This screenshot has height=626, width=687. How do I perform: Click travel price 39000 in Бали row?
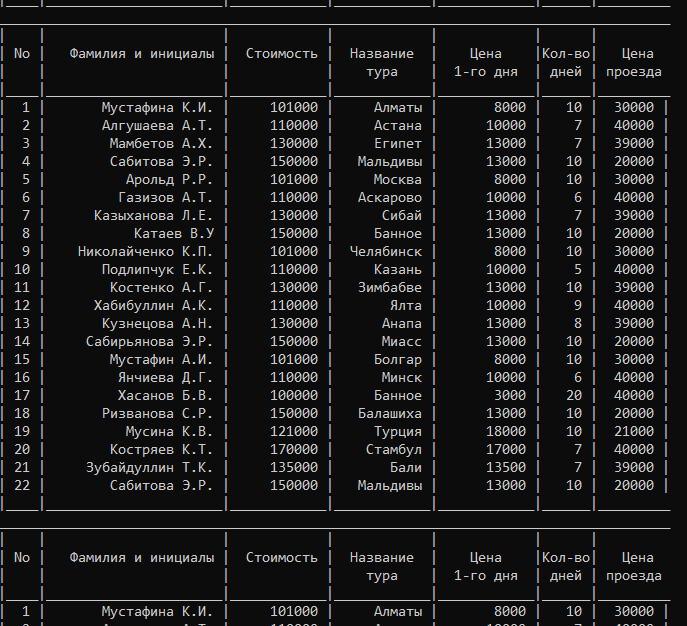click(634, 467)
